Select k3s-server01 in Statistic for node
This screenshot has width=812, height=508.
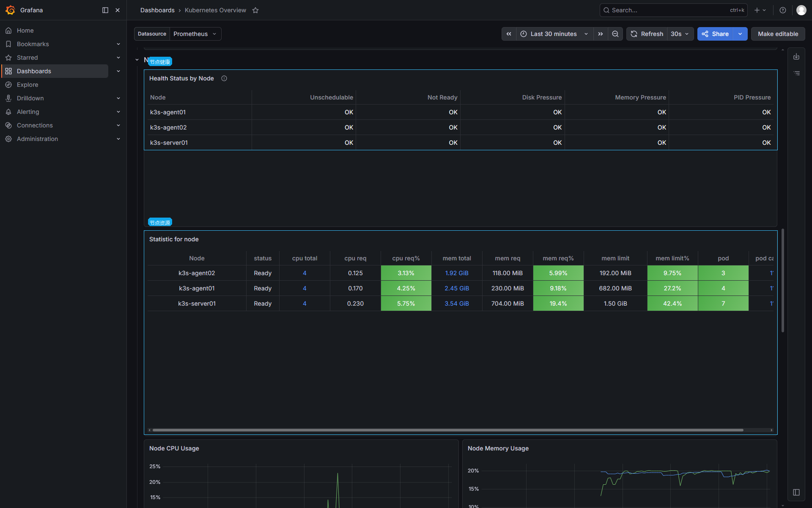coord(197,304)
